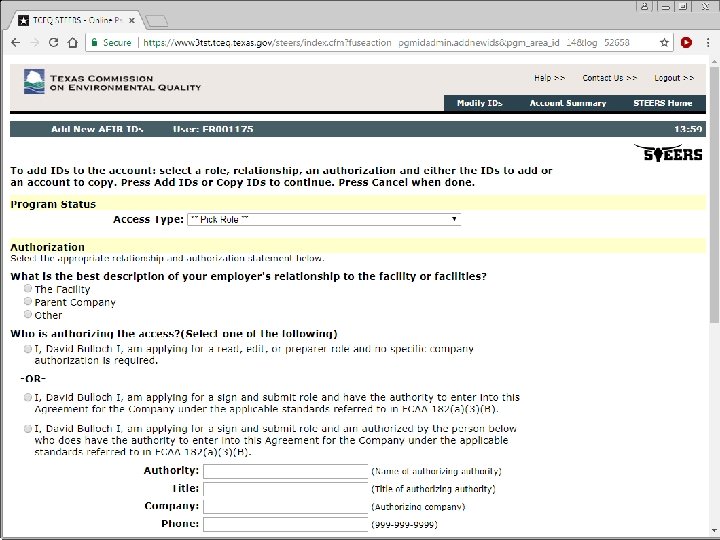
Task: Go back using the browser back arrow
Action: point(16,43)
